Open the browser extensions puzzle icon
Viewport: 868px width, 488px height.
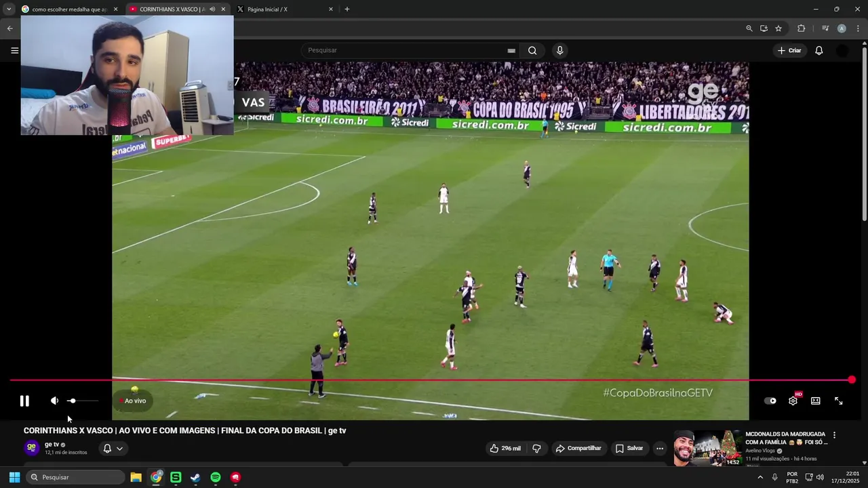[802, 28]
